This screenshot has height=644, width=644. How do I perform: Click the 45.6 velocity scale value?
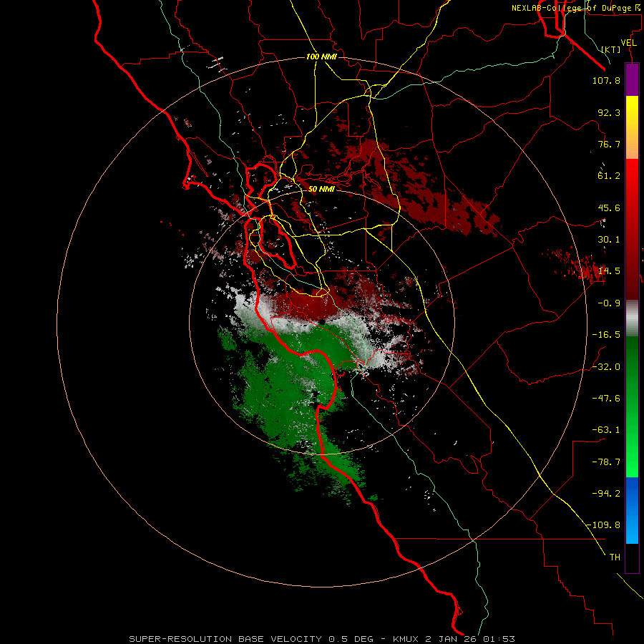(609, 208)
